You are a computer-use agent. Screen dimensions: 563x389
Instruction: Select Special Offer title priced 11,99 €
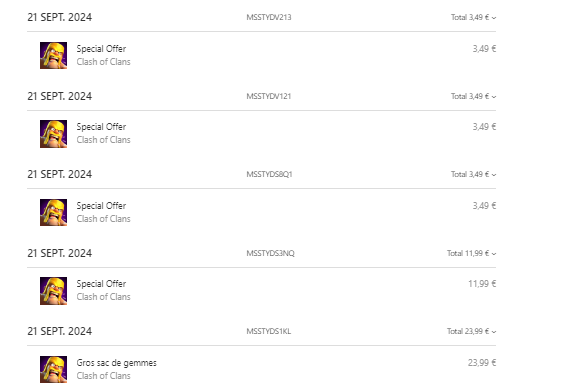[101, 284]
